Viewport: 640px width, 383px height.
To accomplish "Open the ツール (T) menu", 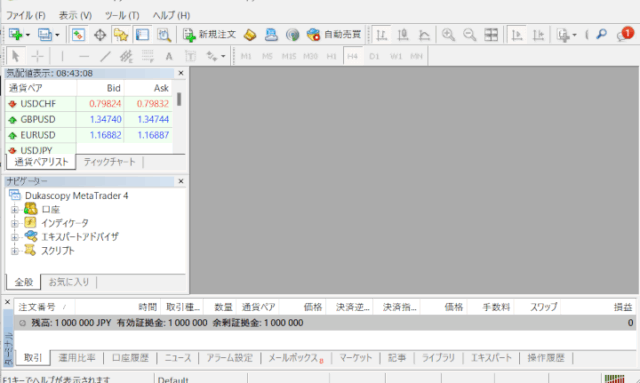I will coord(122,16).
